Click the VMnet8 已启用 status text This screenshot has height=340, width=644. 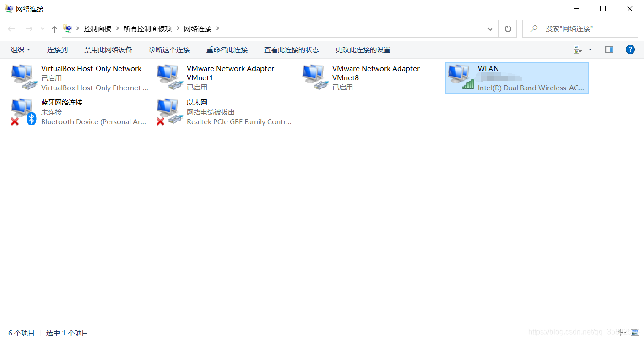click(342, 88)
